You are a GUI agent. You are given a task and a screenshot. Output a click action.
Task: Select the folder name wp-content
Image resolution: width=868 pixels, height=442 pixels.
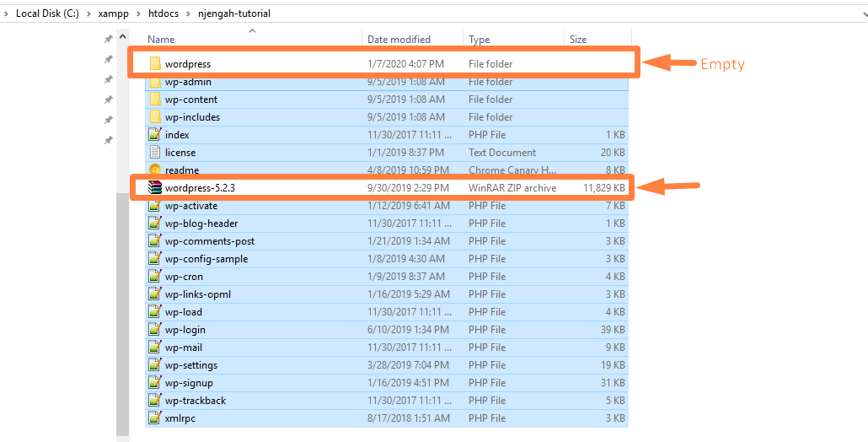click(x=191, y=100)
